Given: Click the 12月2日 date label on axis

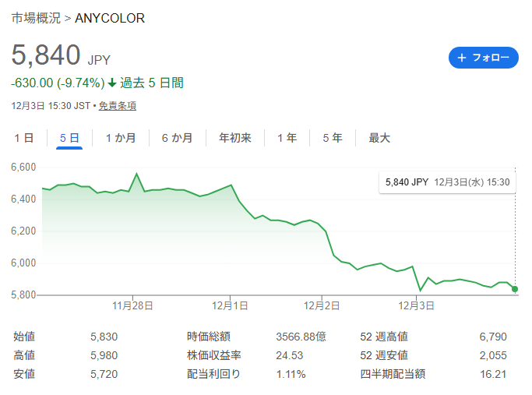Looking at the screenshot, I should (x=322, y=306).
